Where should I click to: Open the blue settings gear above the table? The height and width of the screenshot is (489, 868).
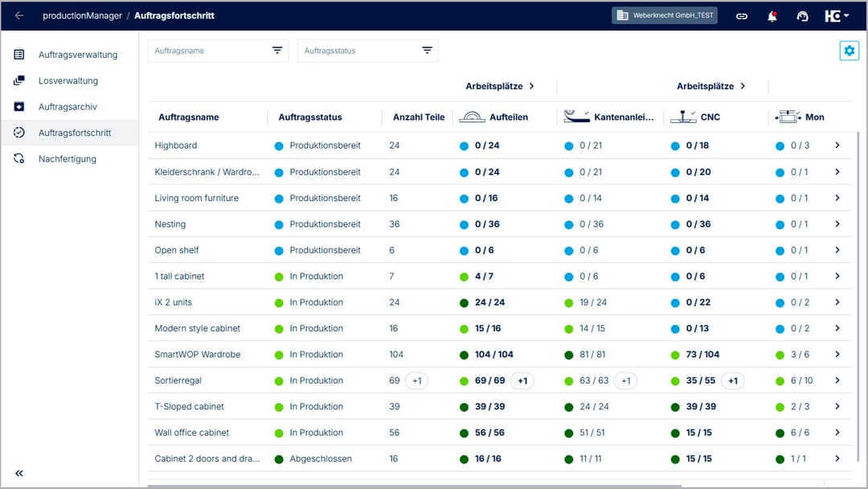click(x=849, y=50)
